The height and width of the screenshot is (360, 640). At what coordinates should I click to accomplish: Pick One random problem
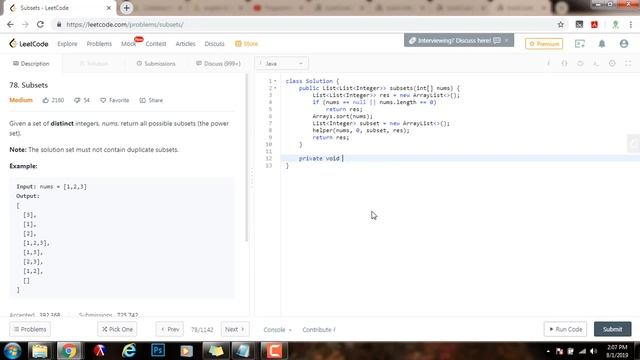tap(117, 329)
